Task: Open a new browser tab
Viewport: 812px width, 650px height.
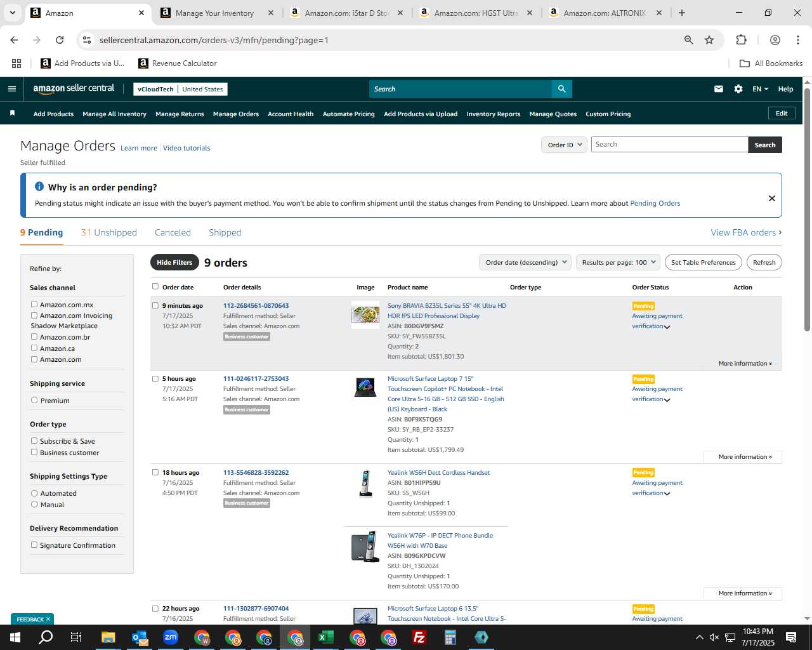Action: tap(682, 13)
